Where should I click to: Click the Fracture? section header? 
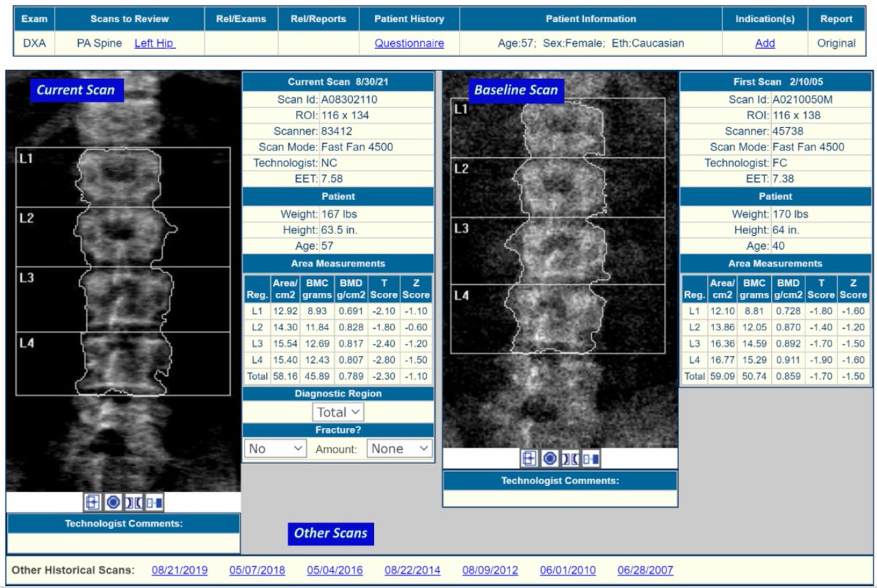[338, 430]
